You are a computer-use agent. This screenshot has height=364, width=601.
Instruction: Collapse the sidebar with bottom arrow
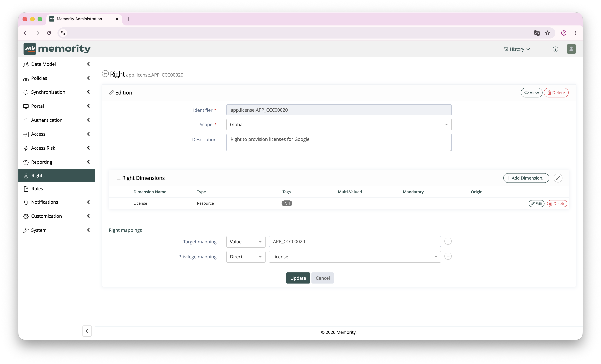[x=87, y=331]
